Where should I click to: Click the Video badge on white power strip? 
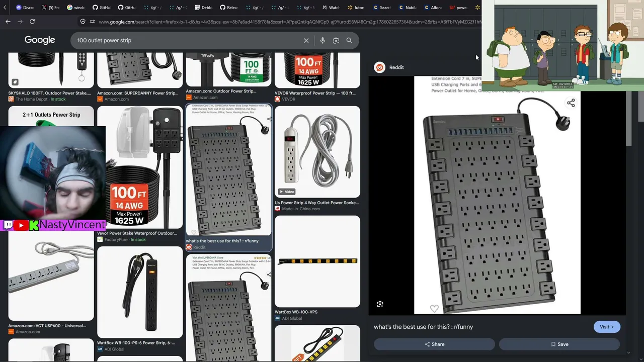click(287, 192)
